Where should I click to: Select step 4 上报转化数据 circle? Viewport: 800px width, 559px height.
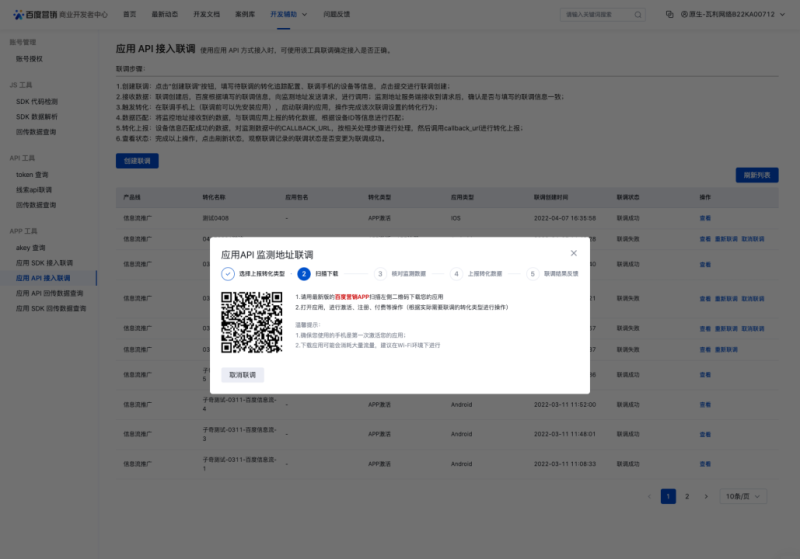(x=456, y=274)
